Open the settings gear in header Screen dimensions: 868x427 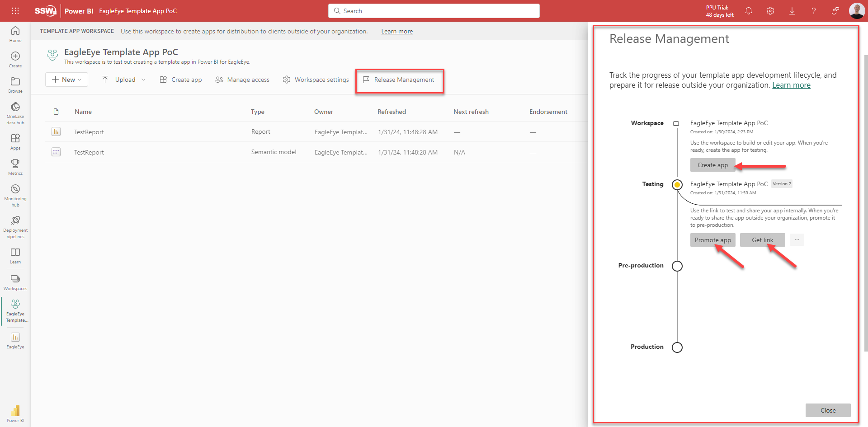[x=770, y=11]
